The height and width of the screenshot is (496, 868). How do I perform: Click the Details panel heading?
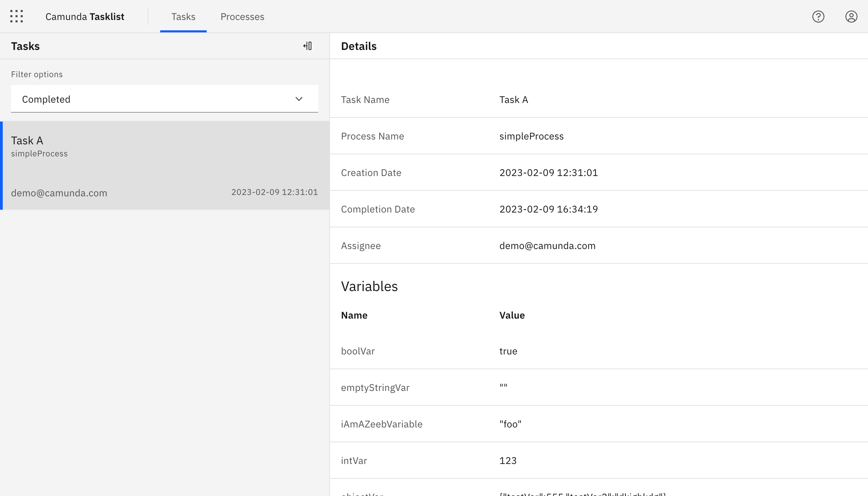[x=359, y=46]
